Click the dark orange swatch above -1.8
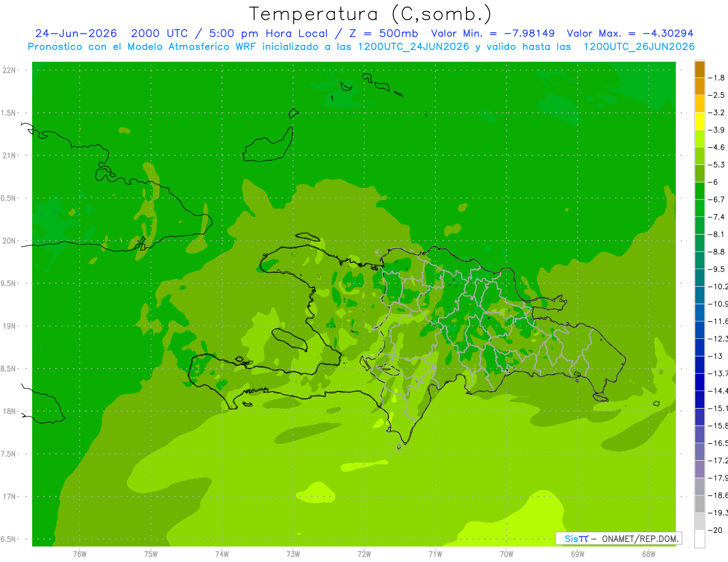This screenshot has height=562, width=728. coord(699,69)
